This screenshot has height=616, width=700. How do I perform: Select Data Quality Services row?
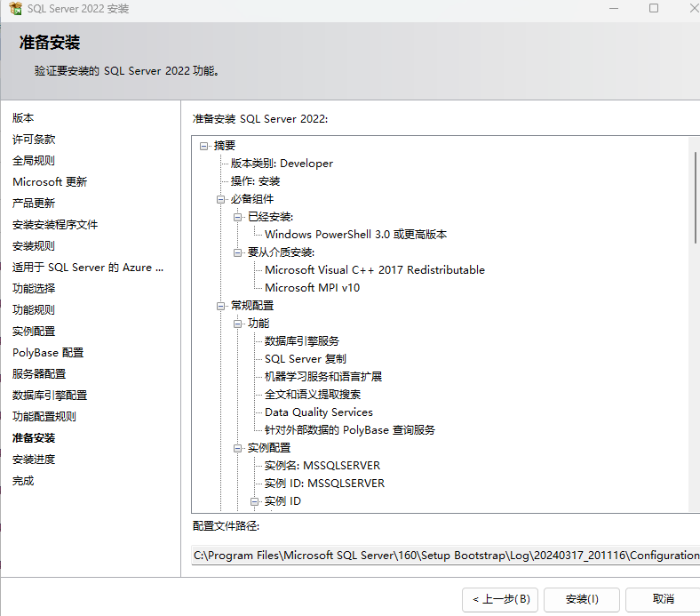319,412
